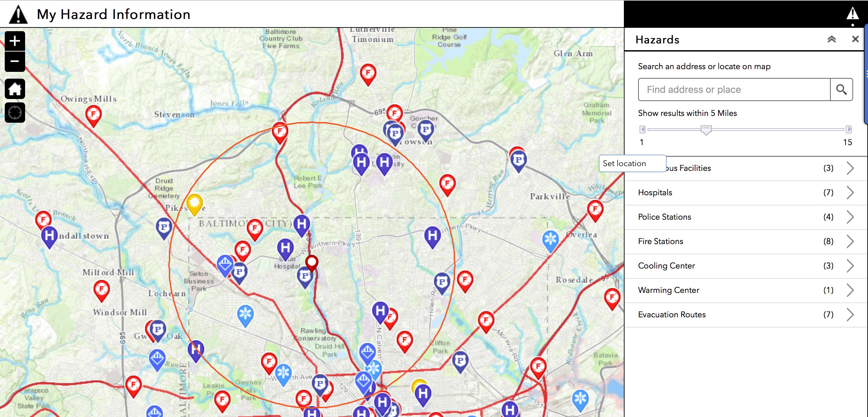
Task: Click the hazards warning icon in black header
Action: pyautogui.click(x=852, y=14)
